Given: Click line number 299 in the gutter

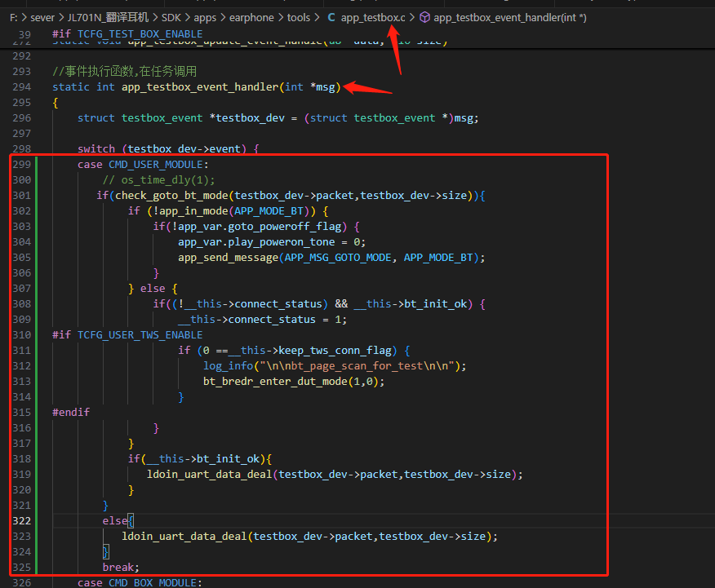Looking at the screenshot, I should click(22, 165).
